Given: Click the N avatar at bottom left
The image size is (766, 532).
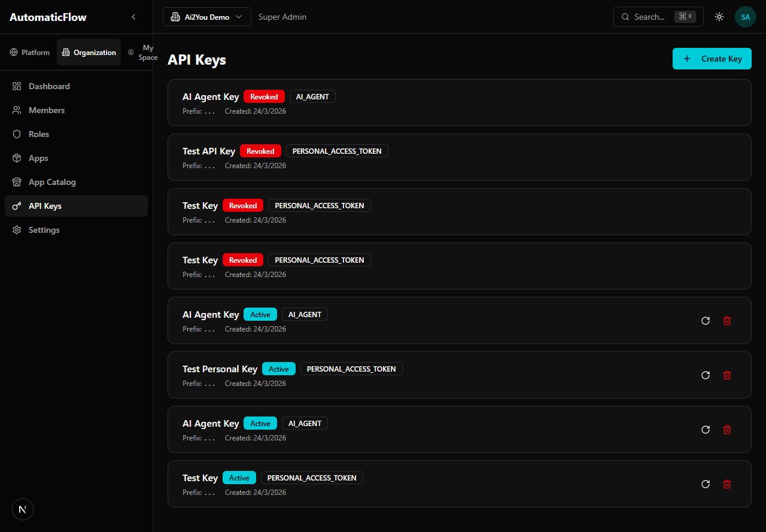Looking at the screenshot, I should [23, 509].
